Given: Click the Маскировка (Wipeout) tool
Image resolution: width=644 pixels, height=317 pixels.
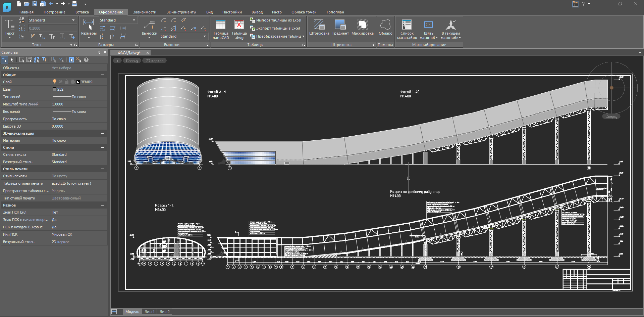Looking at the screenshot, I should click(x=362, y=25).
